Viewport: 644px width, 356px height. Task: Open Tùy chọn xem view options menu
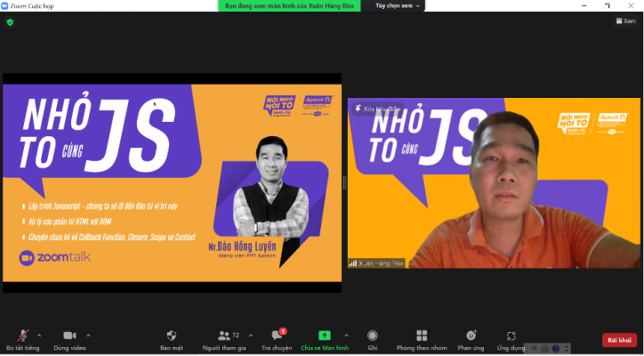[x=397, y=5]
